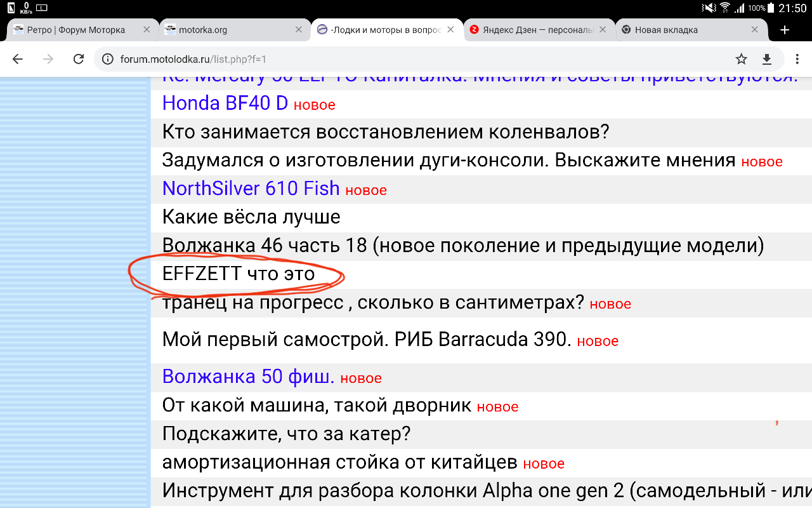Close the Новая вкладка tab
Viewport: 812px width, 508px height.
click(755, 30)
